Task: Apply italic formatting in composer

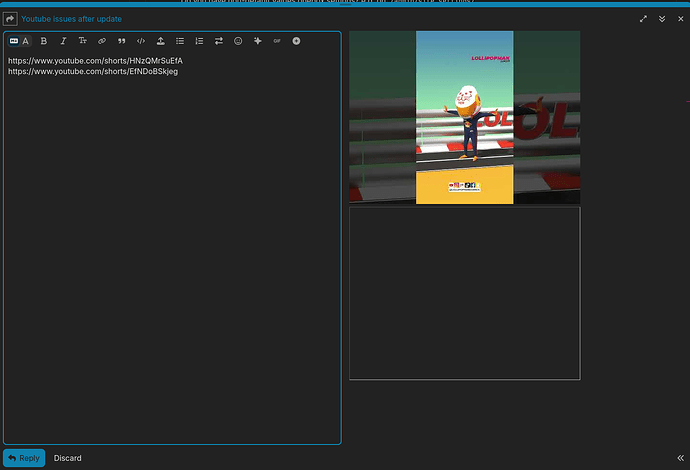Action: coord(63,41)
